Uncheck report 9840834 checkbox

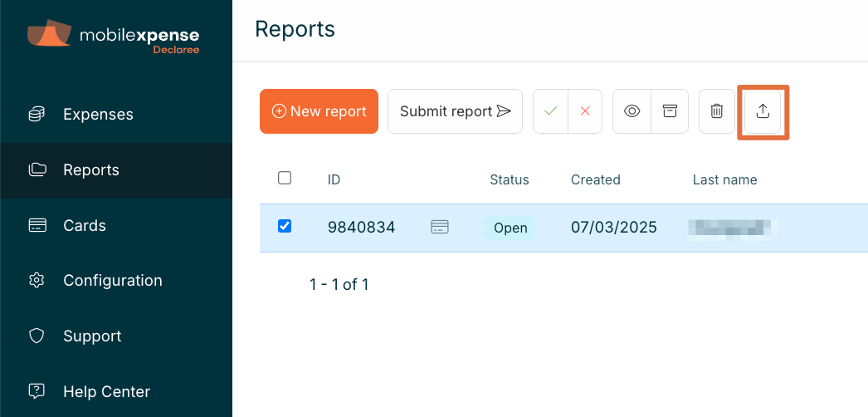point(285,226)
